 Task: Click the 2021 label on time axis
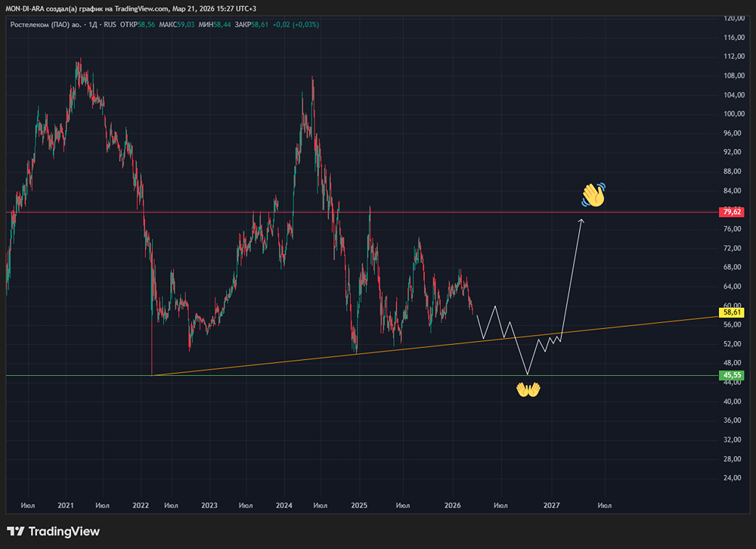click(66, 506)
